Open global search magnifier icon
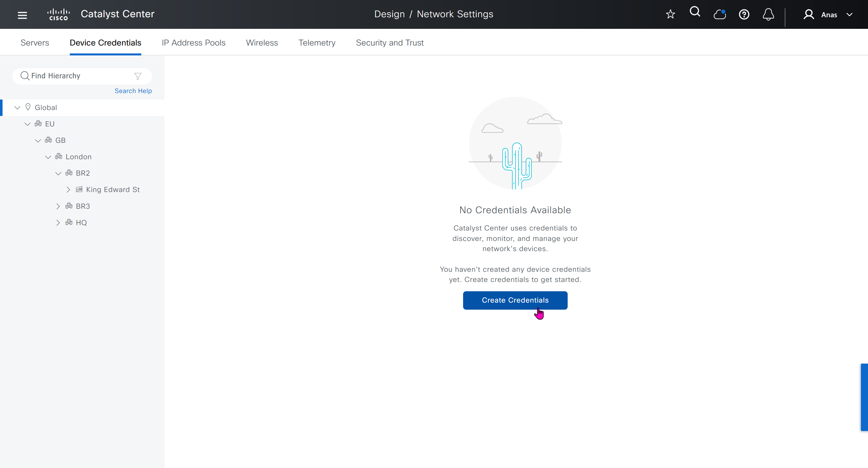868x468 pixels. [x=695, y=12]
